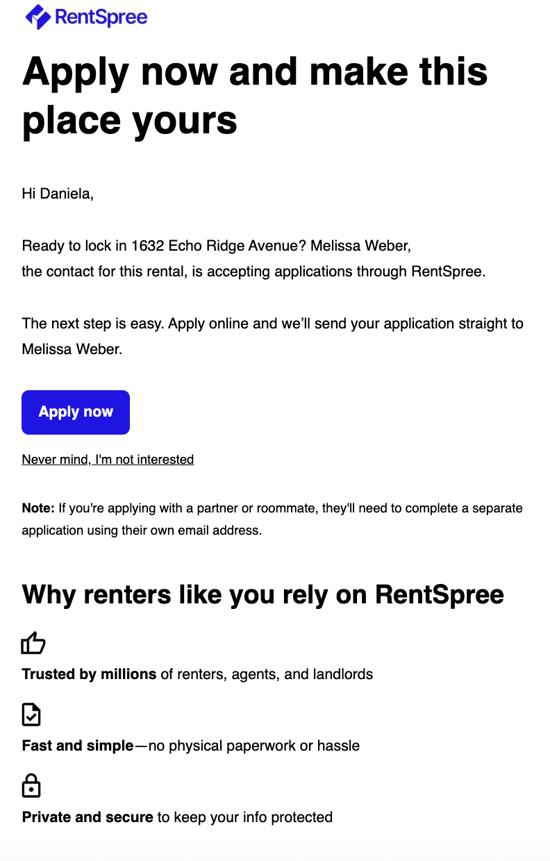Viewport: 550px width, 861px height.
Task: Click the blue Apply now button
Action: 76,412
